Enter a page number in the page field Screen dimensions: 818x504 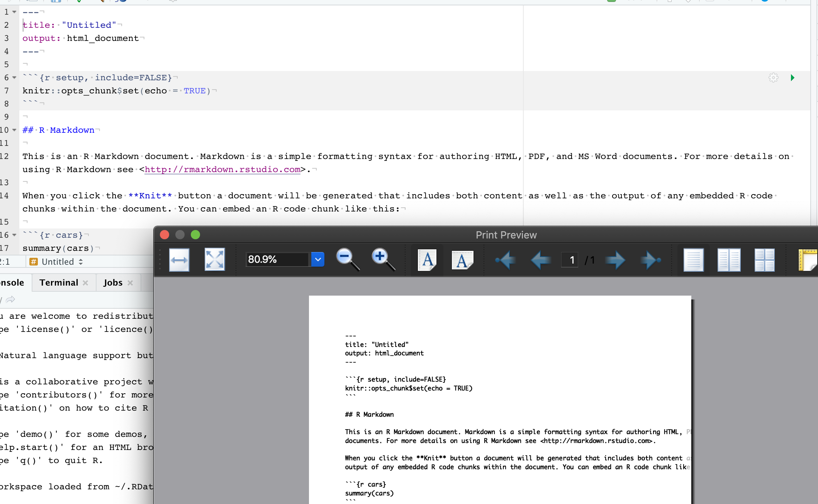(x=570, y=260)
